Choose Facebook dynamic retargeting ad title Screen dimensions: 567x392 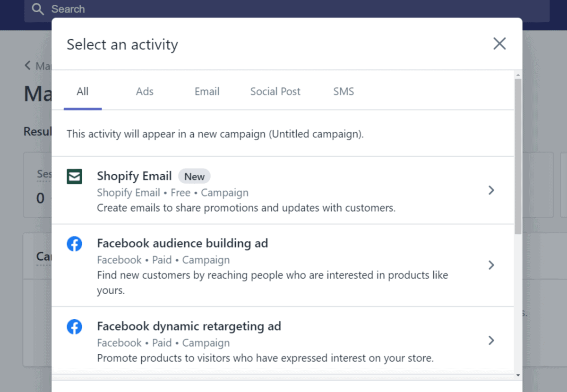coord(189,326)
